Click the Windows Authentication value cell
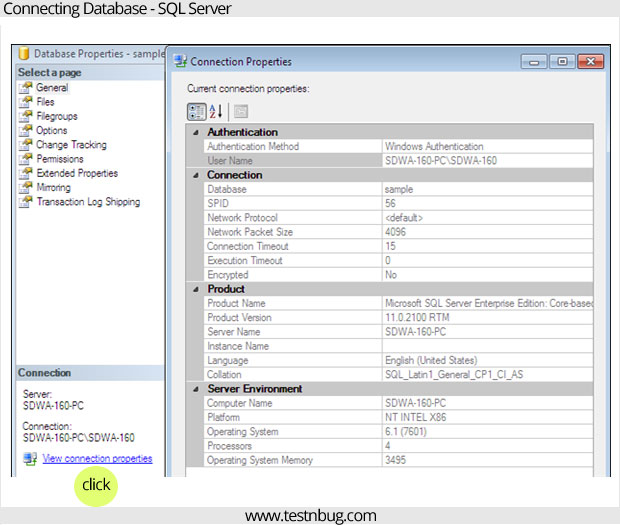This screenshot has height=525, width=620. point(488,146)
